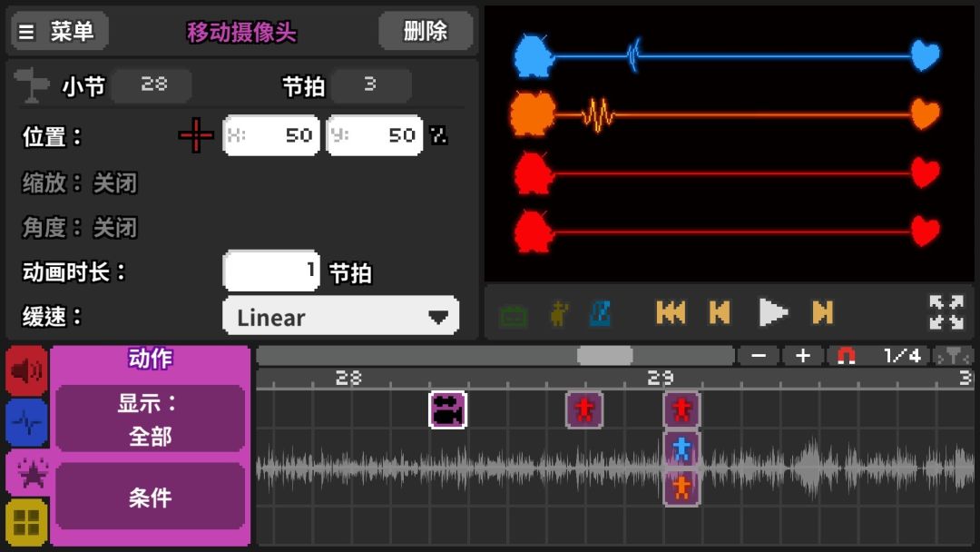Click the 动画时长 duration input field

coord(271,271)
